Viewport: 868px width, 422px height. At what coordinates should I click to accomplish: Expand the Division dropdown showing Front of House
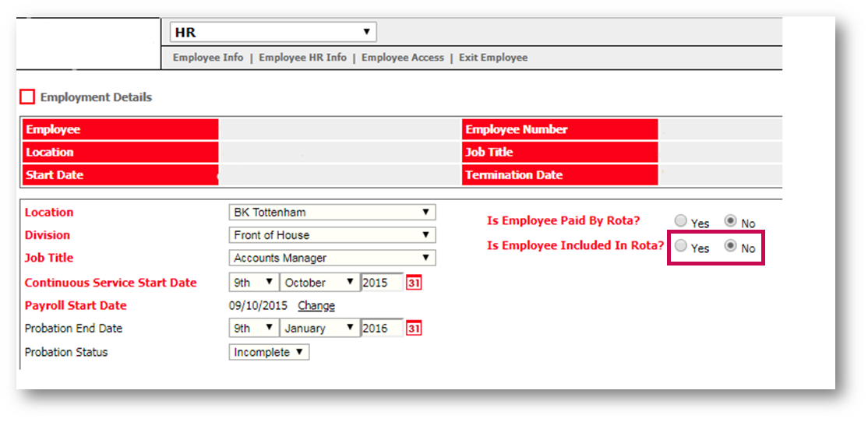tap(332, 235)
